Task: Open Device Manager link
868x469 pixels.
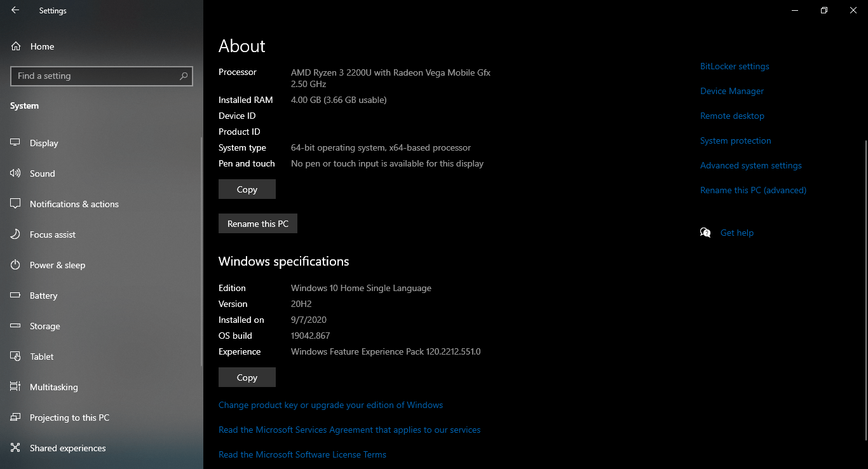Action: [x=732, y=91]
